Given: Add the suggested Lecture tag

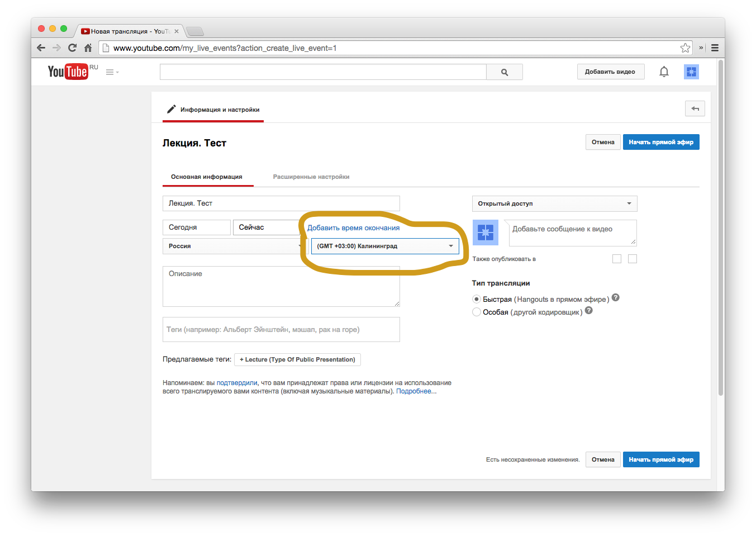Looking at the screenshot, I should [297, 359].
